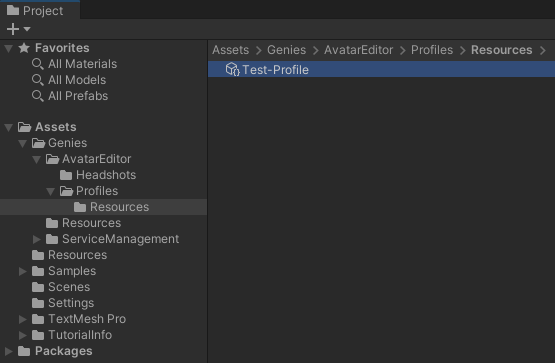
Task: Collapse the Profiles folder arrow
Action: click(51, 191)
